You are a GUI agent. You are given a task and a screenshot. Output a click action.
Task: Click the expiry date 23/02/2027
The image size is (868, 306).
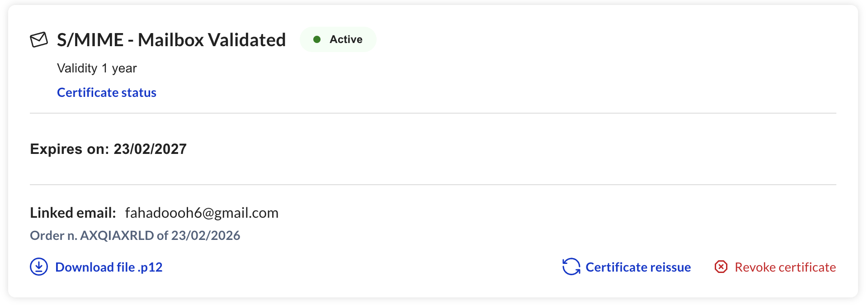click(x=150, y=149)
